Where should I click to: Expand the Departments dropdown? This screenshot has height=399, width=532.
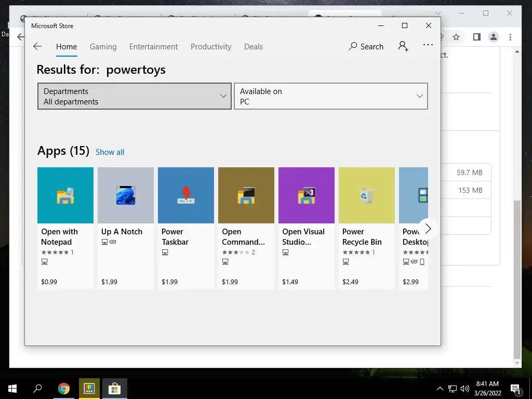(x=135, y=96)
